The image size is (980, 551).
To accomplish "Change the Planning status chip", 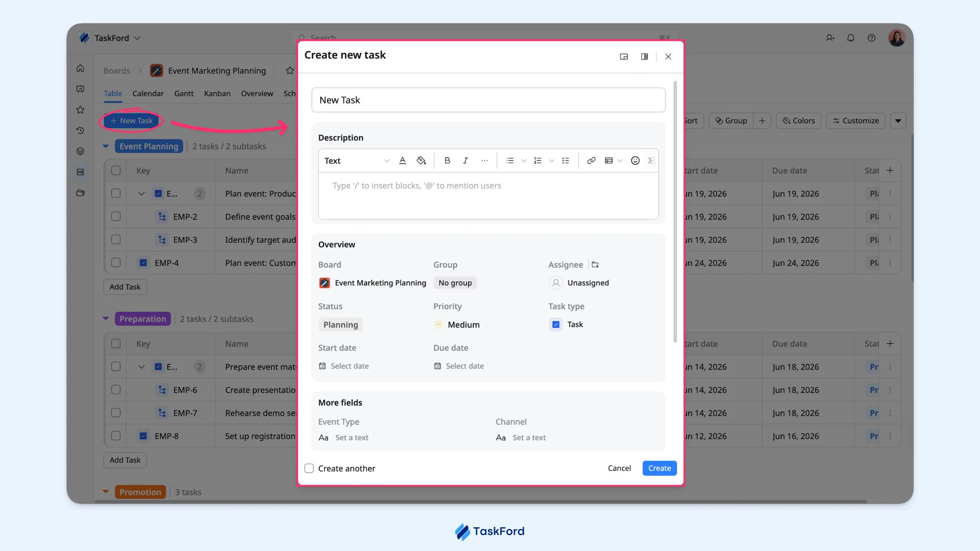I will click(x=341, y=324).
